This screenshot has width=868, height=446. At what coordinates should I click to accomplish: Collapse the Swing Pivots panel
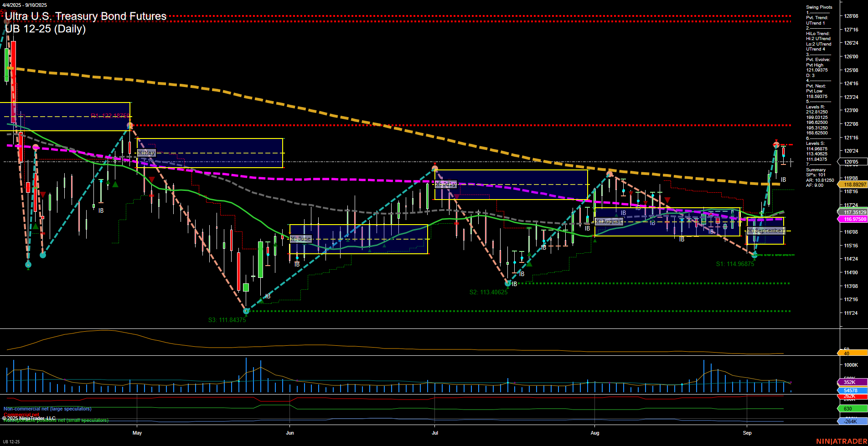point(818,7)
